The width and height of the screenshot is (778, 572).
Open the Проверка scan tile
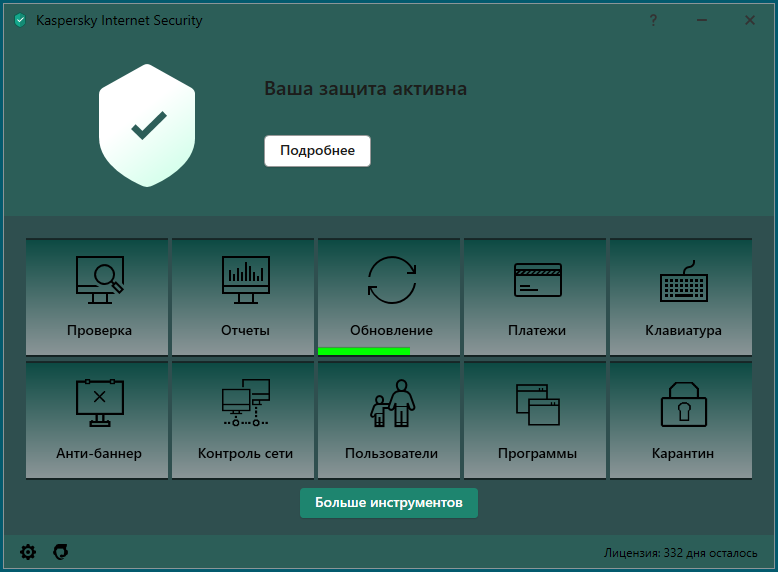tap(97, 297)
